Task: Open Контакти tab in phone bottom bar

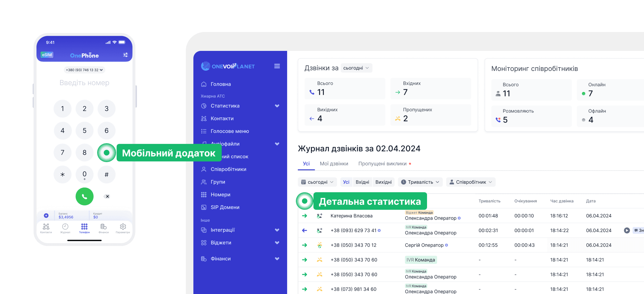Action: 46,228
